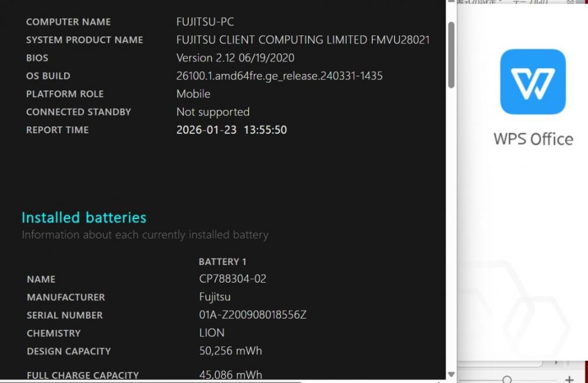This screenshot has height=383, width=588.
Task: Click the OS BUILD label
Action: (x=48, y=76)
